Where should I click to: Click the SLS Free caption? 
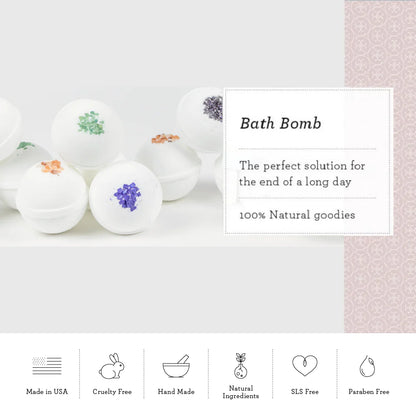point(305,392)
